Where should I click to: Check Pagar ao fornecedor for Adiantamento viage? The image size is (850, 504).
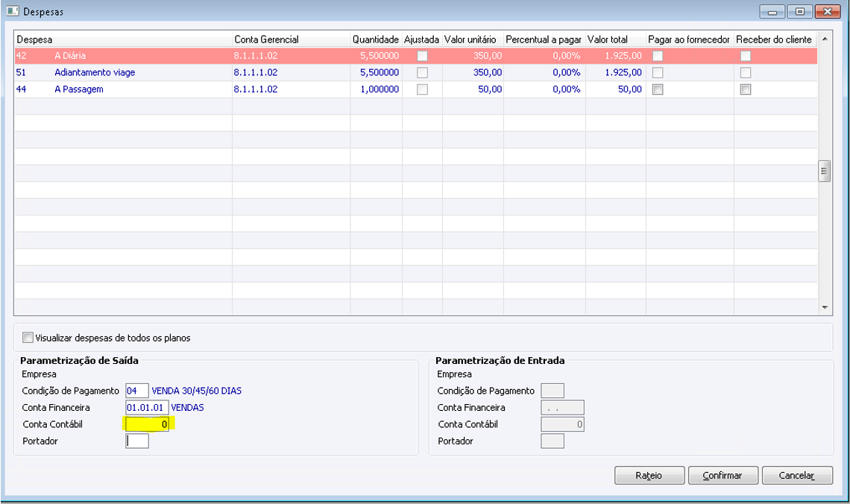point(658,72)
